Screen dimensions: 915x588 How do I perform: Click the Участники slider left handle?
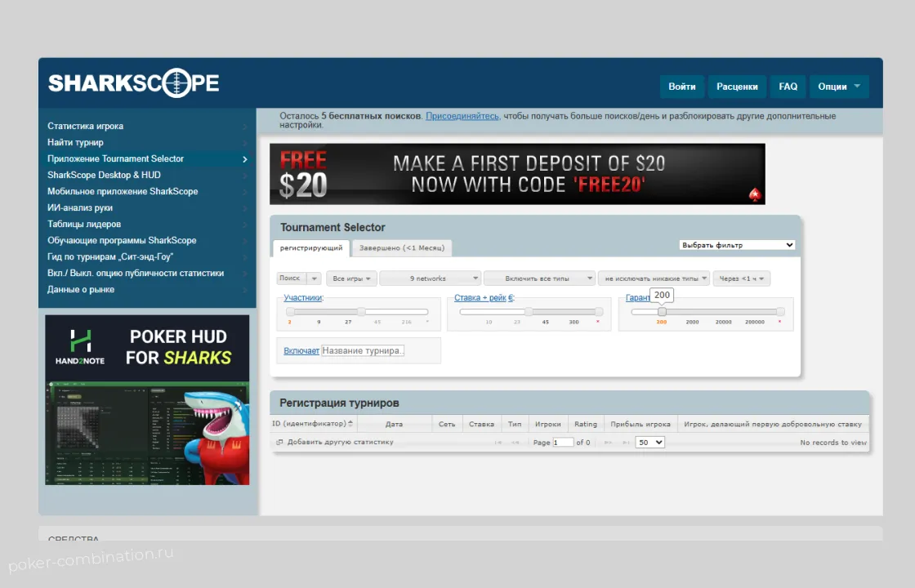coord(290,311)
